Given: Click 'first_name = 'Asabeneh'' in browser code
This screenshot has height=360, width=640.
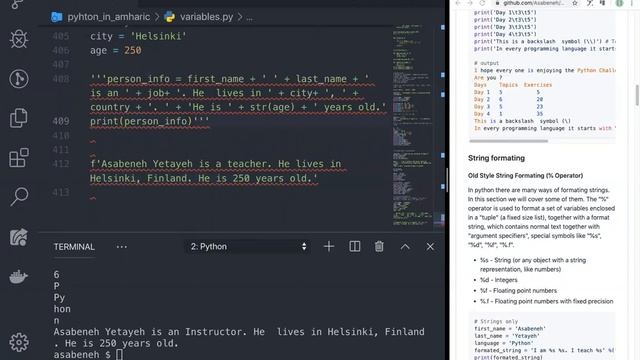Looking at the screenshot, I should (x=509, y=329).
